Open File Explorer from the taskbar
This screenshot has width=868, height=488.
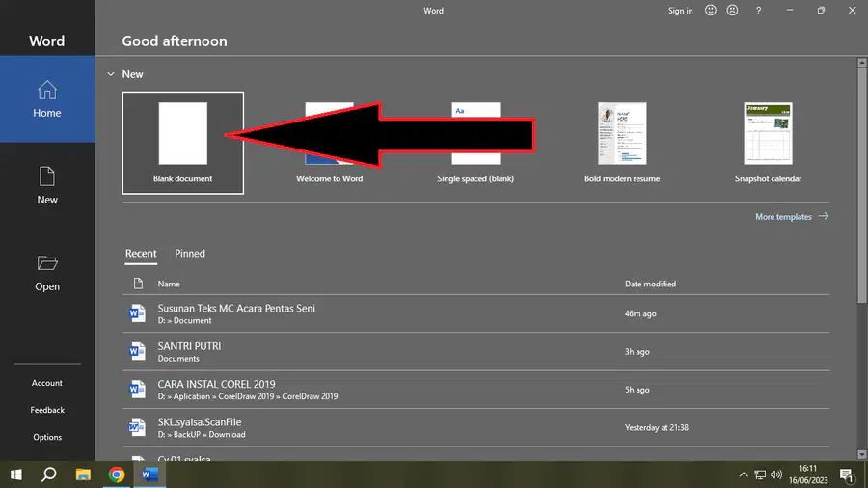point(83,474)
